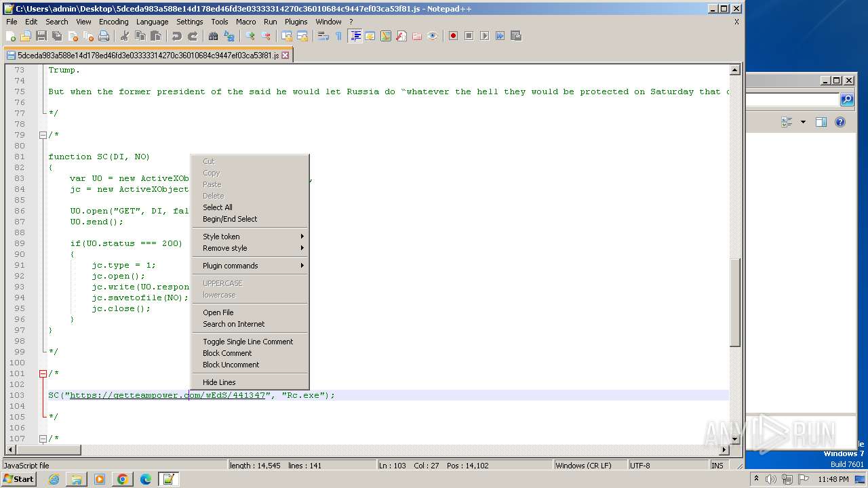Open view options dropdown in background window
868x488 pixels.
click(x=804, y=122)
